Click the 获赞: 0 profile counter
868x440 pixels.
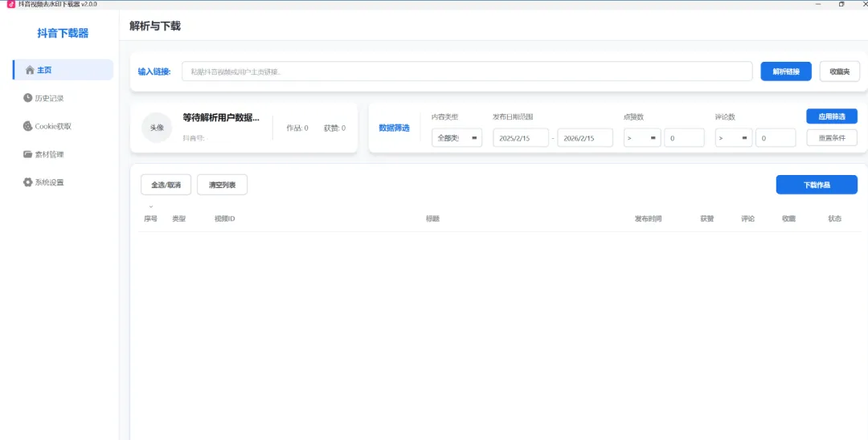click(x=335, y=128)
